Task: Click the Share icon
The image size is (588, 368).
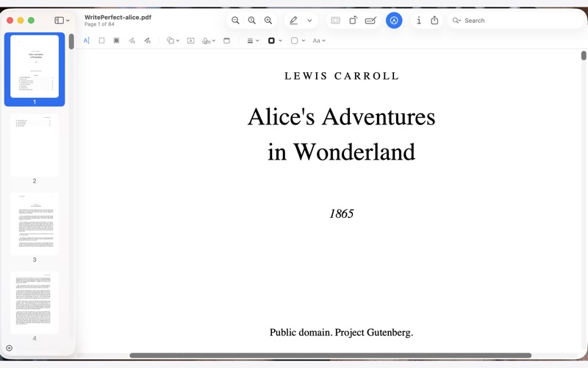Action: [434, 21]
